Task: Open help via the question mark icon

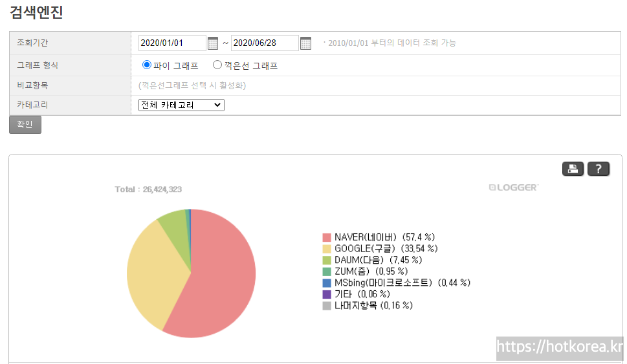Action: pos(599,169)
